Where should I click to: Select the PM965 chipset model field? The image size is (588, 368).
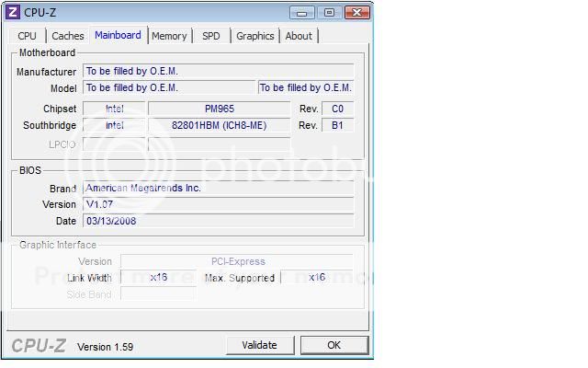[219, 109]
